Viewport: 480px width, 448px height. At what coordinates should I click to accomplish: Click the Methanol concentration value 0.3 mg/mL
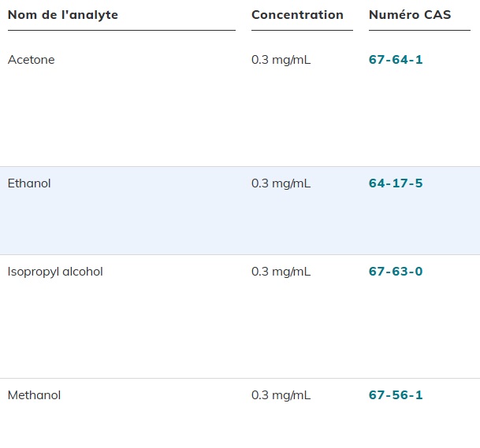click(x=281, y=395)
